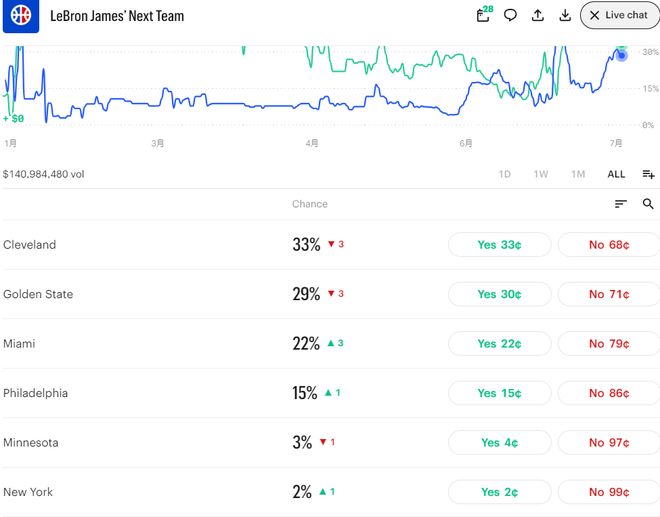
Task: Buy Yes 33¢ for Cleveland
Action: coord(500,245)
